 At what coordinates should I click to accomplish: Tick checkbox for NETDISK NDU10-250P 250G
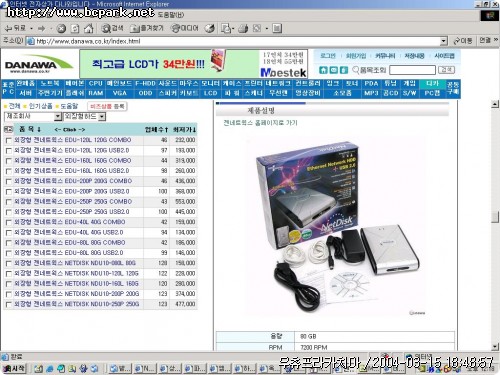[x=9, y=305]
